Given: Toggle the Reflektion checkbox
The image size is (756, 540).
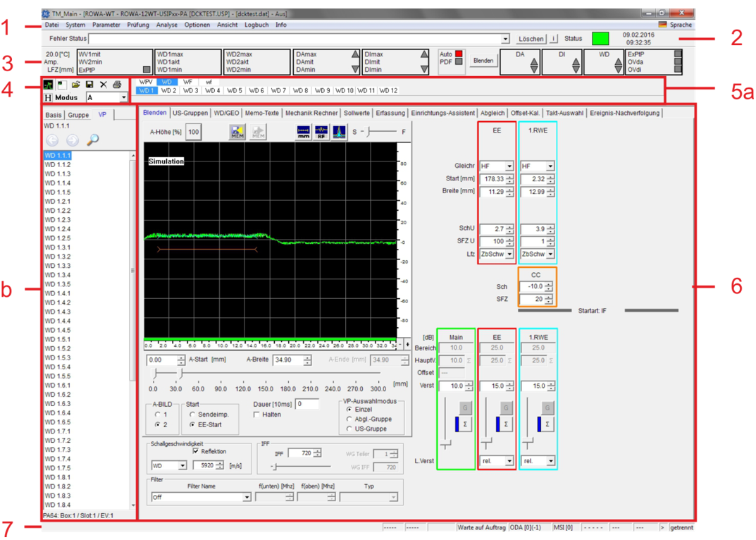Looking at the screenshot, I should pos(196,451).
